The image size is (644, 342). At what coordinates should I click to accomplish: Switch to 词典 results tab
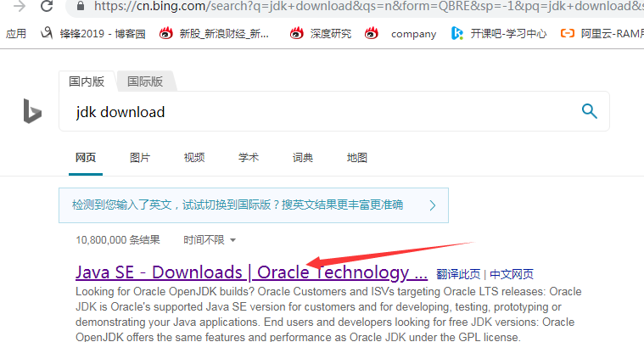coord(302,158)
